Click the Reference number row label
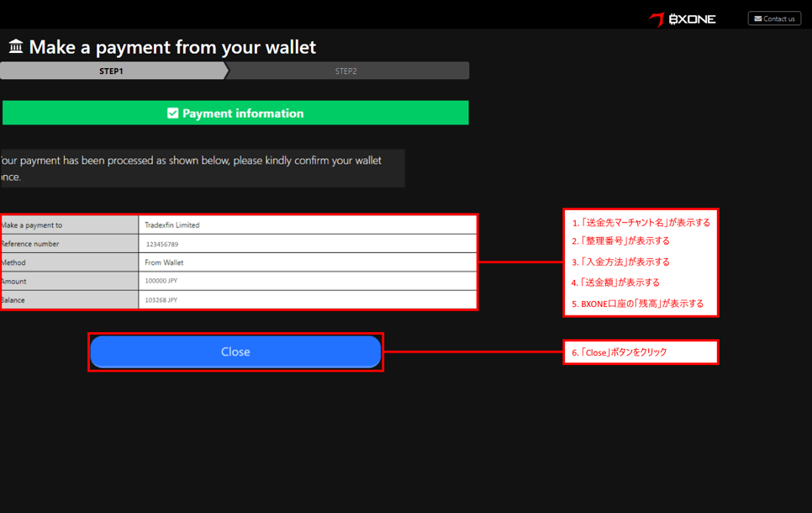This screenshot has height=513, width=812. click(x=30, y=244)
